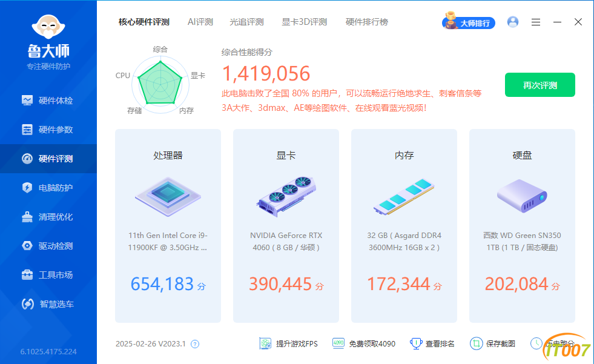Open 智慧选车 icon in sidebar
The image size is (594, 364).
click(x=28, y=304)
